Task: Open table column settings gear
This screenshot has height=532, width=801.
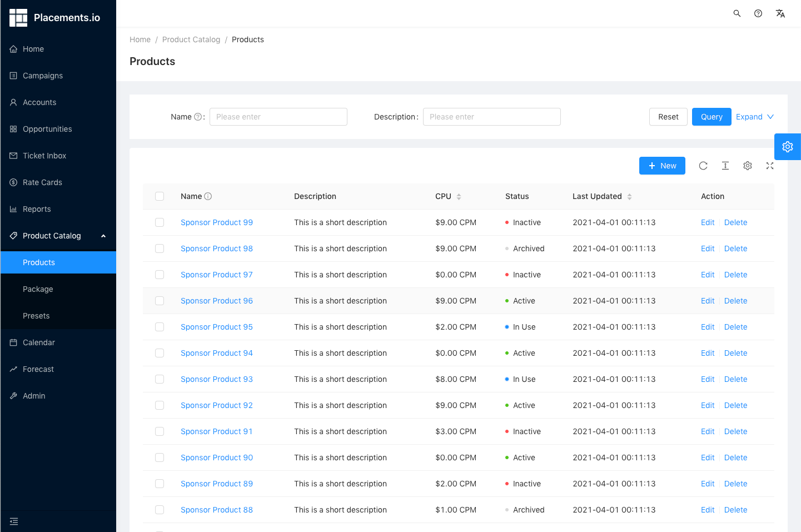Action: tap(747, 166)
